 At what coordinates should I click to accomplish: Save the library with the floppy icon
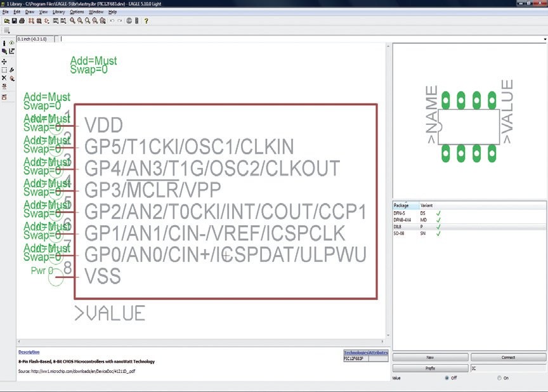pos(15,21)
